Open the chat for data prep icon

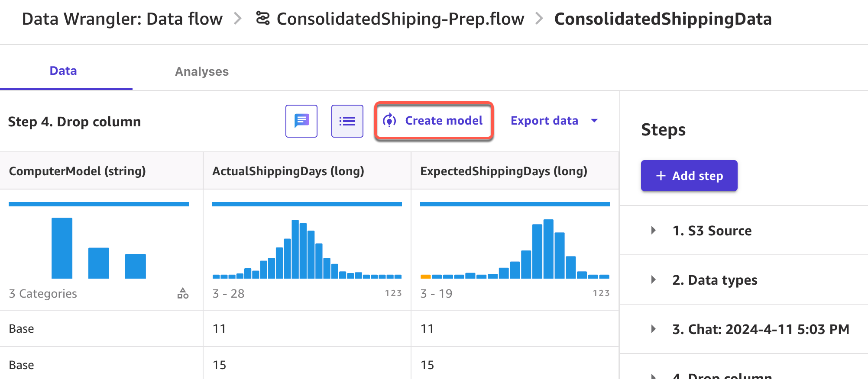pos(301,121)
